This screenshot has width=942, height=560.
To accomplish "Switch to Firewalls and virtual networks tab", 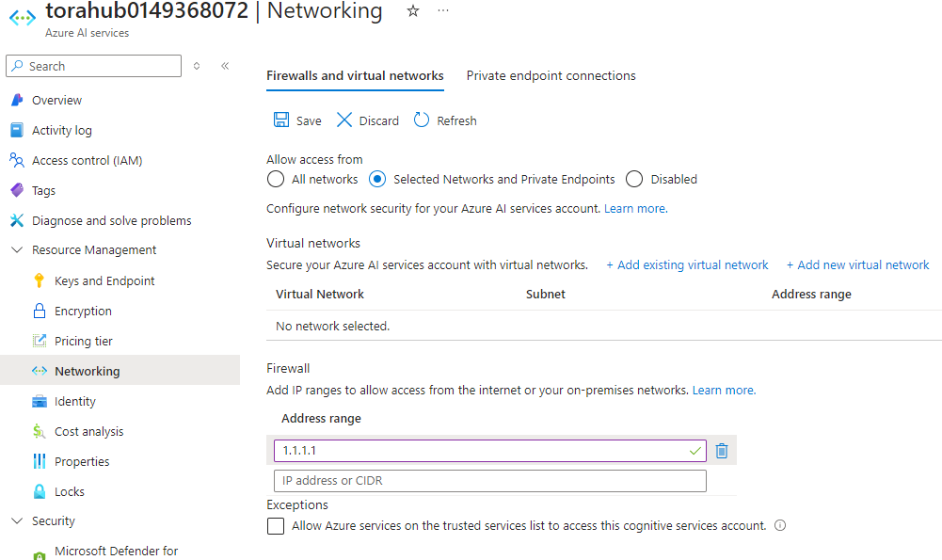I will pyautogui.click(x=355, y=75).
